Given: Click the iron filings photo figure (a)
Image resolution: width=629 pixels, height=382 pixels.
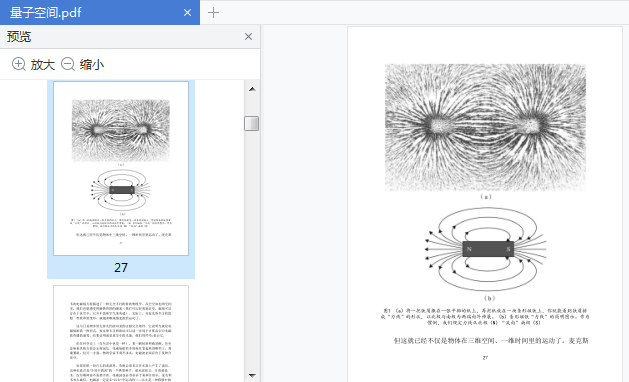Looking at the screenshot, I should [x=485, y=127].
